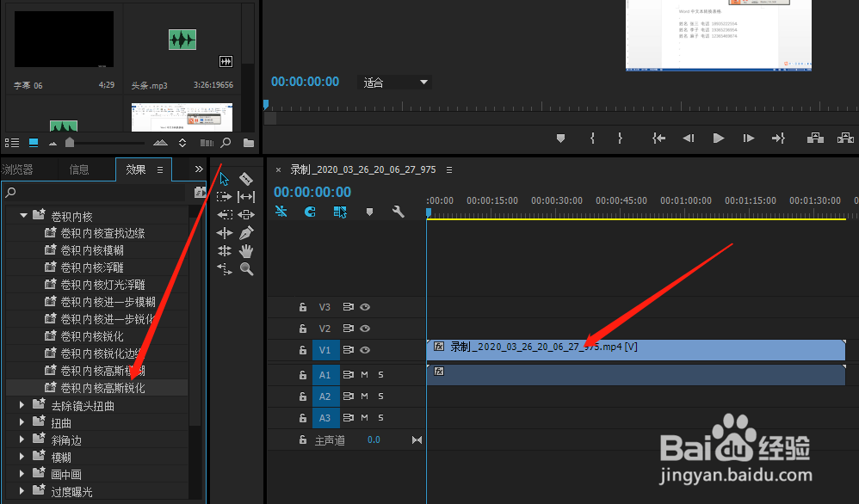The height and width of the screenshot is (504, 859).
Task: Mark Out point in program monitor
Action: 620,138
